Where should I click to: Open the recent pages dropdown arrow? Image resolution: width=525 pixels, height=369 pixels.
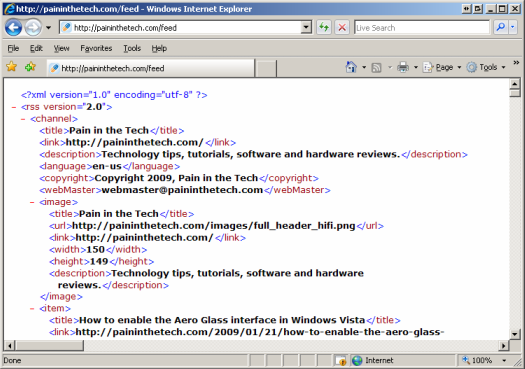pyautogui.click(x=49, y=28)
